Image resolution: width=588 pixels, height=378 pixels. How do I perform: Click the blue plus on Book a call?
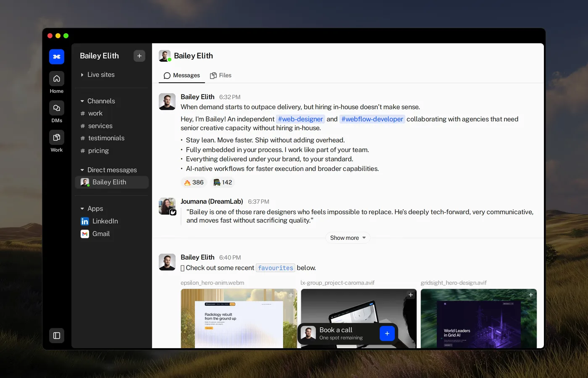pos(387,333)
